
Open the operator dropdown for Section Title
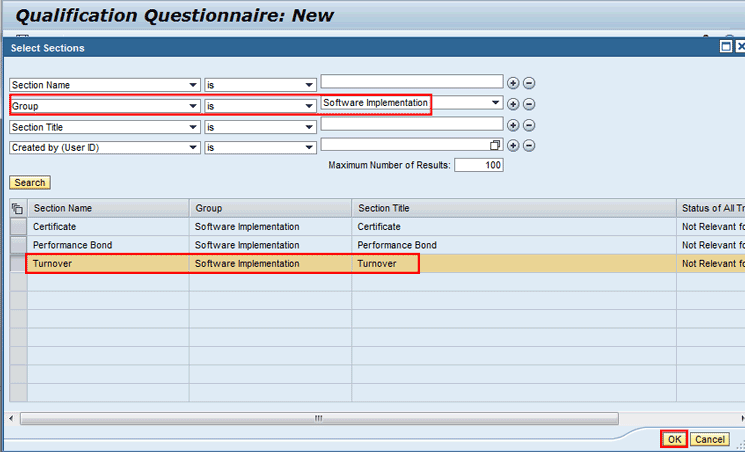309,127
